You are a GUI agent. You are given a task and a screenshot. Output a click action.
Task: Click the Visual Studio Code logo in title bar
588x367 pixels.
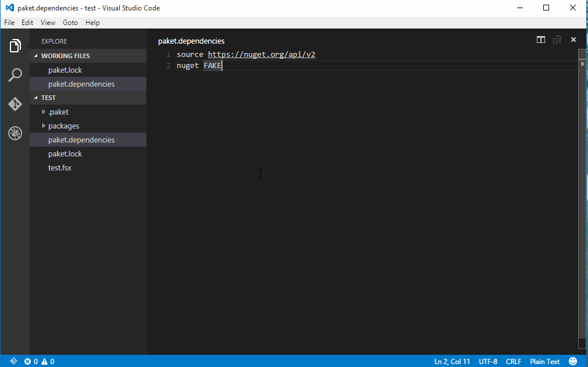10,8
